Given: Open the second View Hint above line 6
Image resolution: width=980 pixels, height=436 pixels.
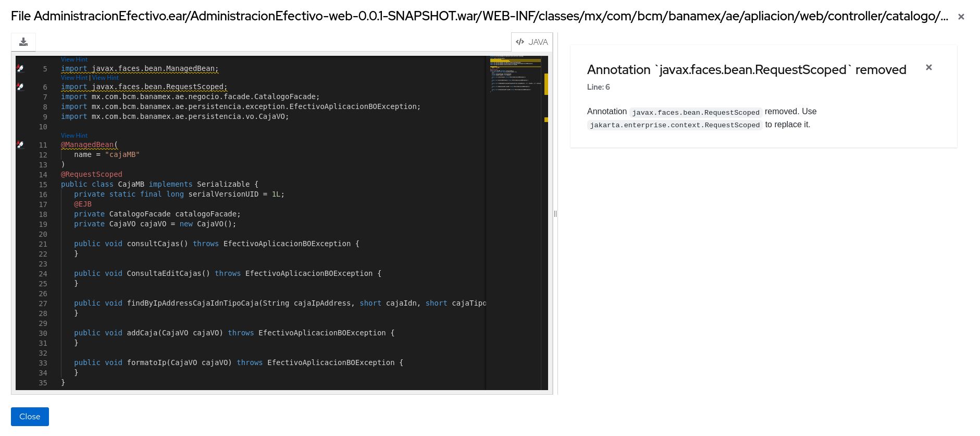Looking at the screenshot, I should [105, 78].
